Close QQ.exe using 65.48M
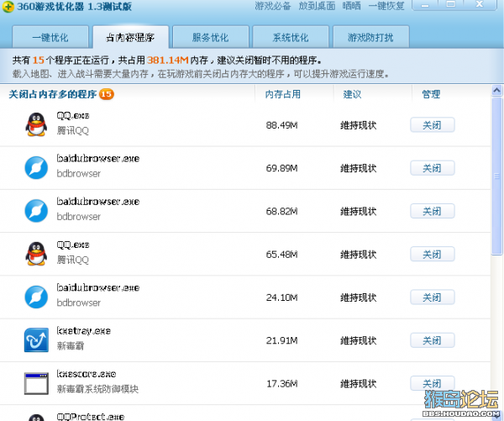The width and height of the screenshot is (504, 421). [x=433, y=254]
